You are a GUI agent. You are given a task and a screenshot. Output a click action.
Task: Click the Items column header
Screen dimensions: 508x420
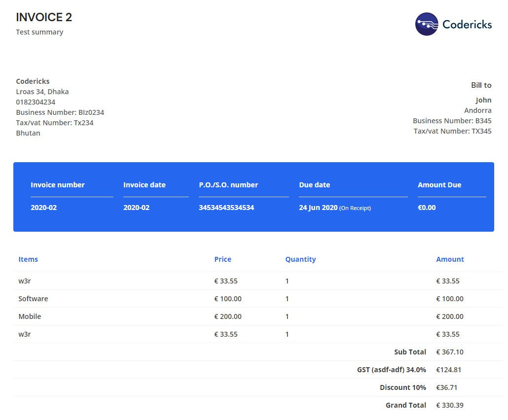point(28,259)
